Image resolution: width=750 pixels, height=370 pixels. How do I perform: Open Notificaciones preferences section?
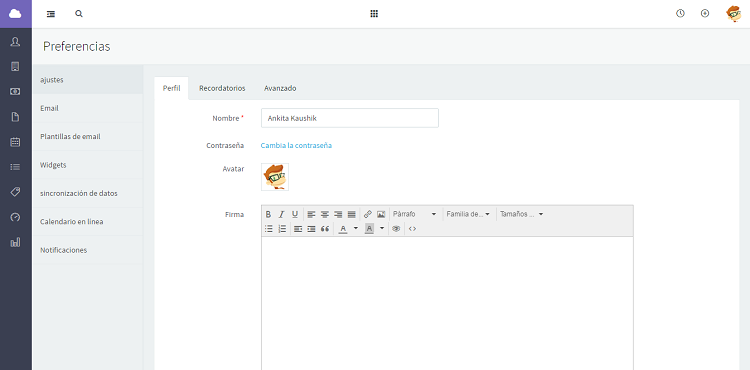pyautogui.click(x=88, y=250)
